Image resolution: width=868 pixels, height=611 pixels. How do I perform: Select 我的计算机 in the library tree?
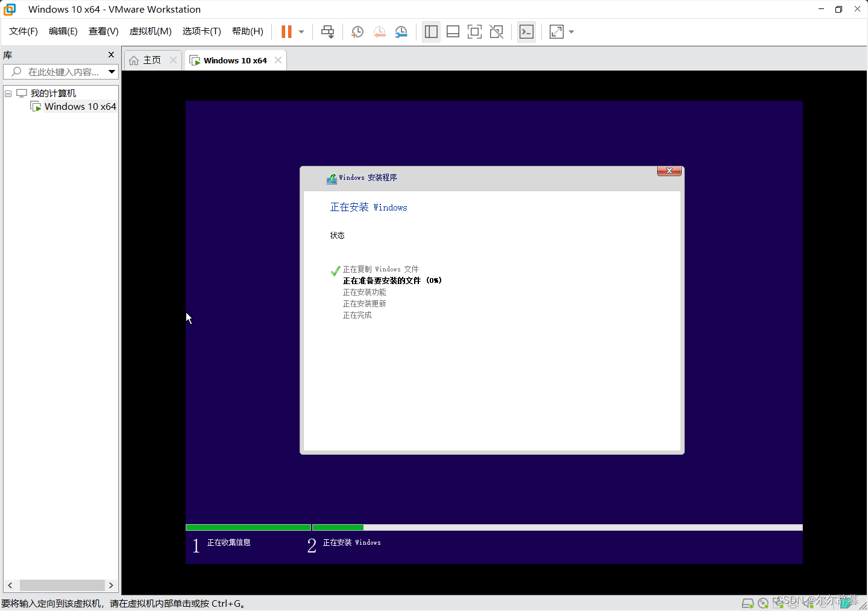(53, 93)
